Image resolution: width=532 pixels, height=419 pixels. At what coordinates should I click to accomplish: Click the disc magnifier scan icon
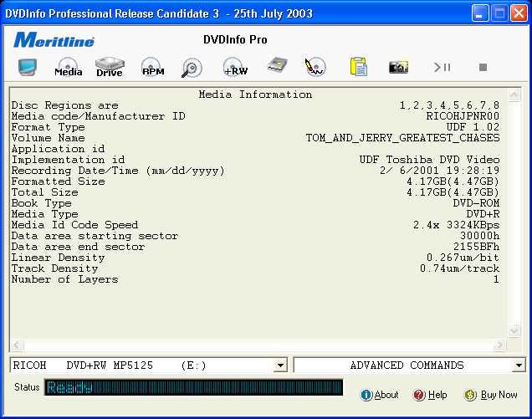point(192,68)
